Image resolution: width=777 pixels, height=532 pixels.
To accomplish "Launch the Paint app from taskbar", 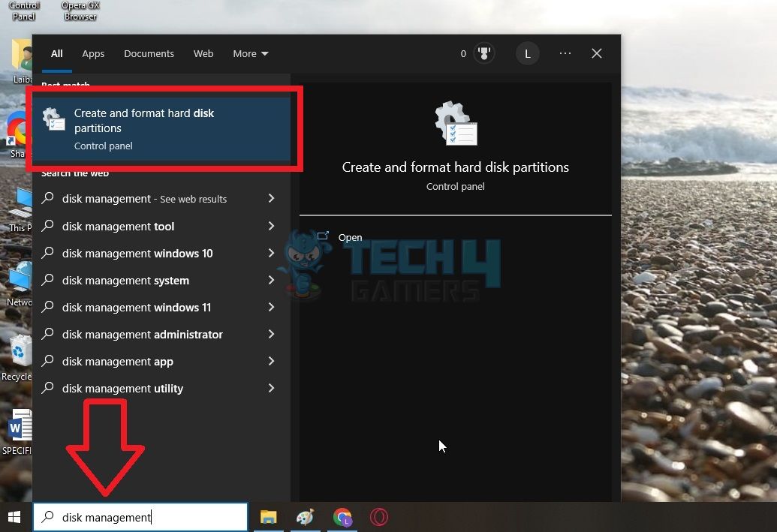I will [x=306, y=517].
